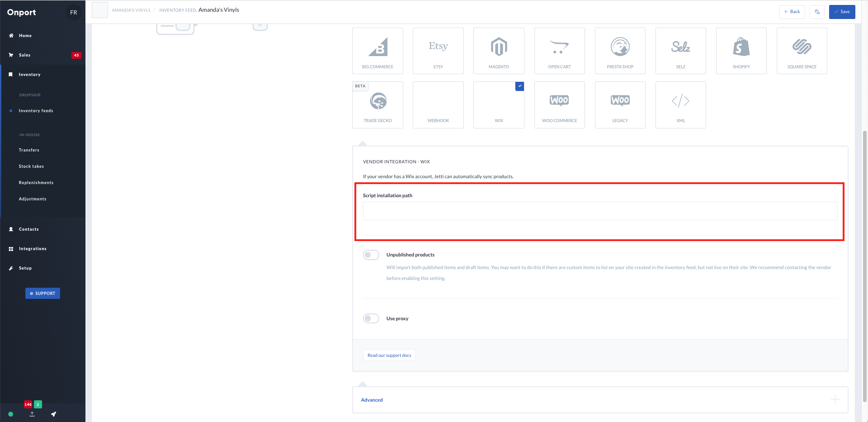Screen dimensions: 868x422
Task: Open the red 146 notification badge
Action: point(28,404)
